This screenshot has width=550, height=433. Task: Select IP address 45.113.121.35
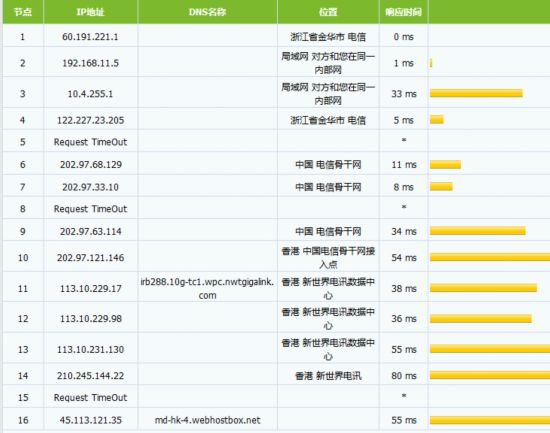click(91, 420)
